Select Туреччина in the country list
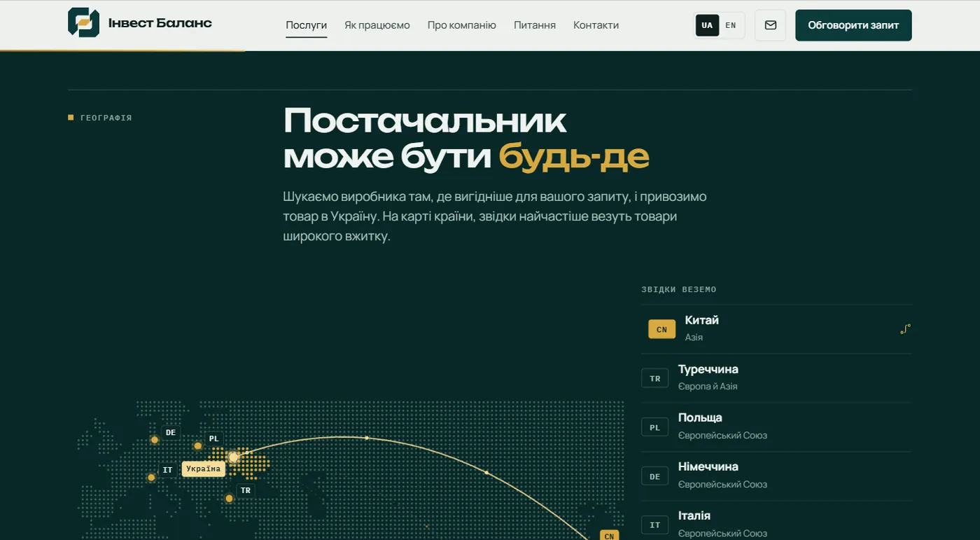This screenshot has width=980, height=540. coord(777,378)
